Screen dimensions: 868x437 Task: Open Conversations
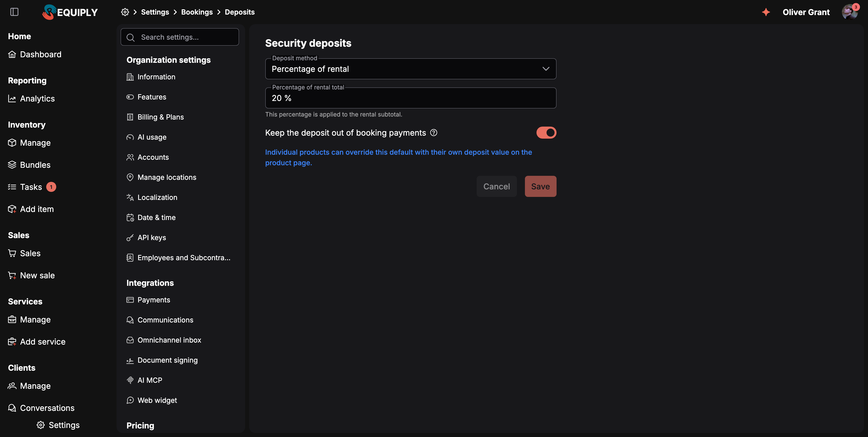click(x=41, y=408)
